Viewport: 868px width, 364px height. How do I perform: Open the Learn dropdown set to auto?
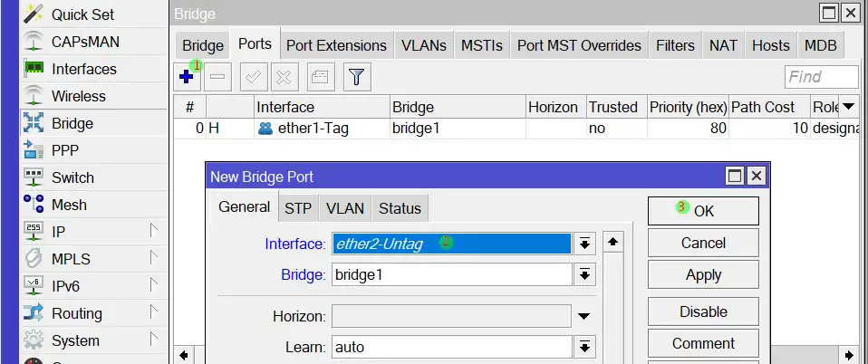click(584, 347)
